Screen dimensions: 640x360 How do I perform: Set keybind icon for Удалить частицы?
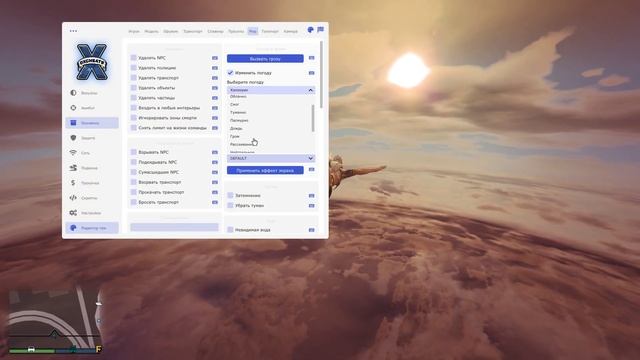(215, 98)
